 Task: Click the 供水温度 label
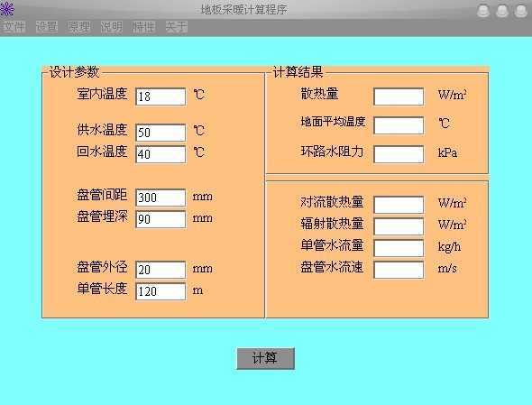(x=102, y=130)
